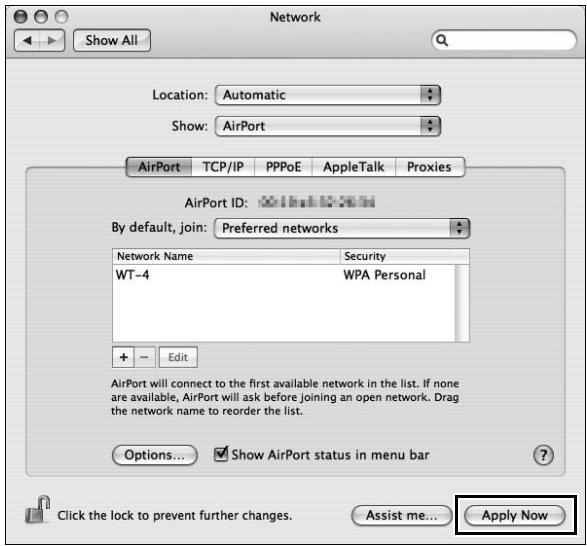Click the network list scrollbar
Viewport: 587px width, 546px height.
(462, 303)
